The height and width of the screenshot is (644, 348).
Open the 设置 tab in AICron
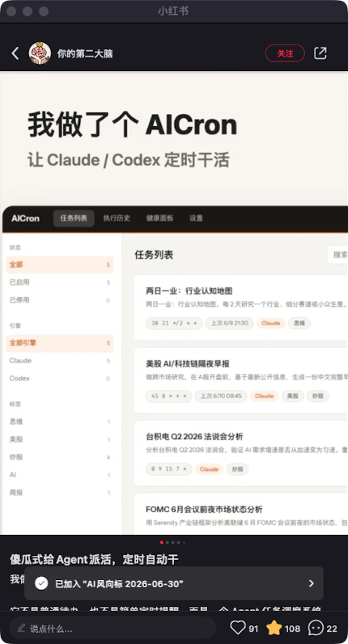tap(196, 218)
